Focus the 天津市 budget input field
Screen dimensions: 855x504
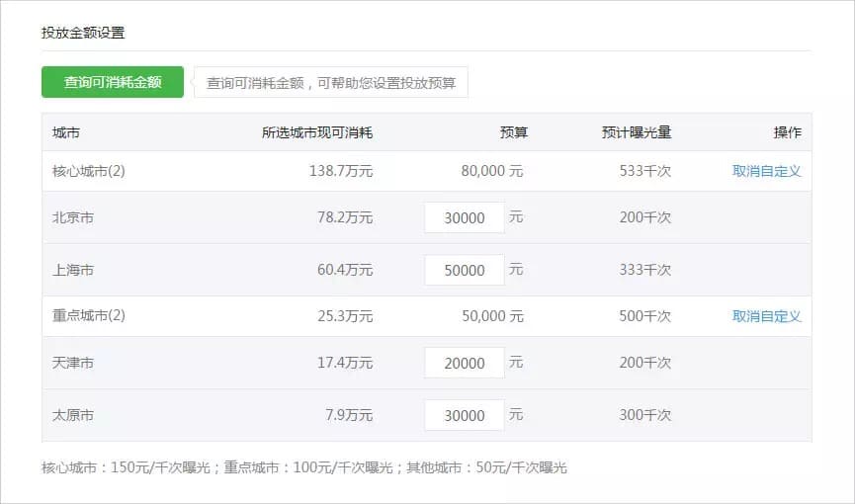point(465,363)
